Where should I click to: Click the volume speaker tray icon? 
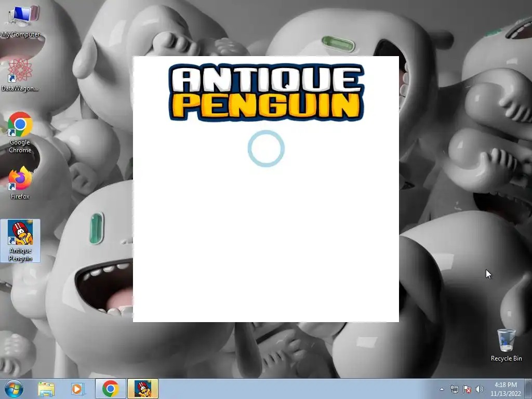[479, 389]
